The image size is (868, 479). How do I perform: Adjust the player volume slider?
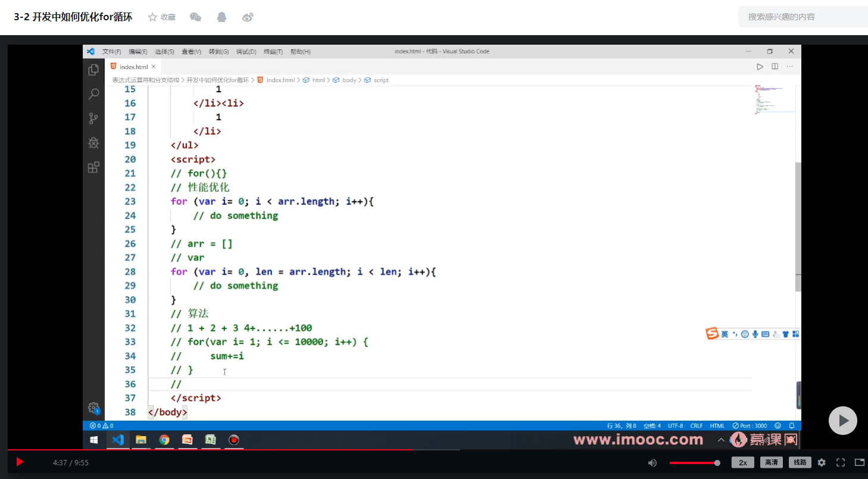695,463
